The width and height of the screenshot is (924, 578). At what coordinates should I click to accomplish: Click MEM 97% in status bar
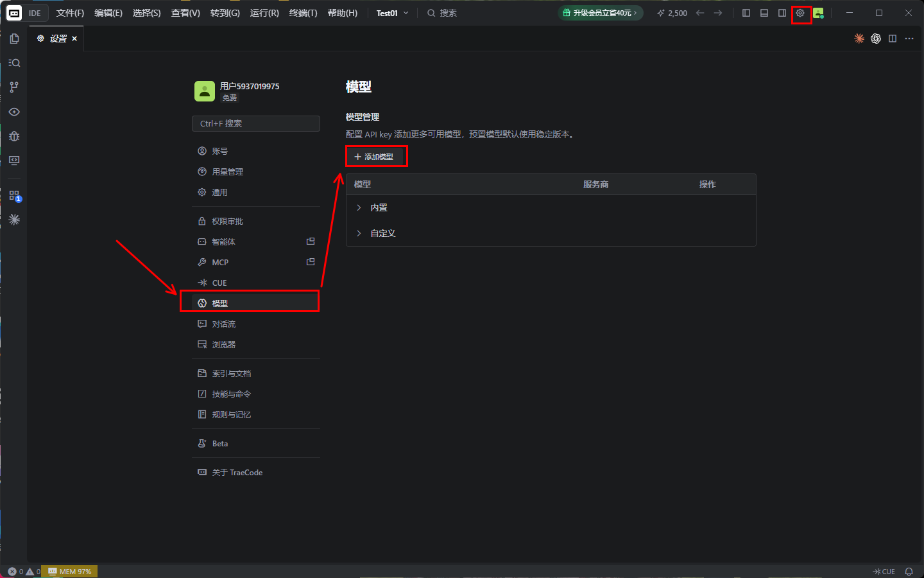(x=70, y=572)
